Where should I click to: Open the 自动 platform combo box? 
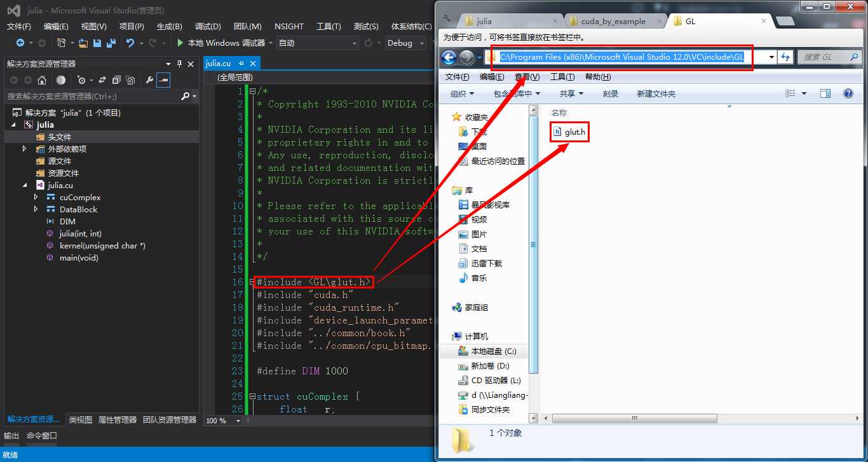318,43
